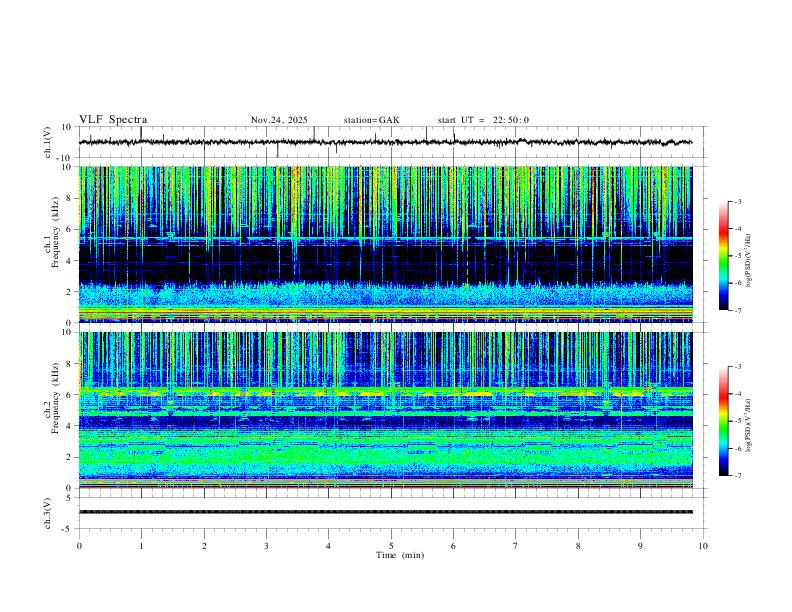The image size is (792, 612).
Task: Click the ch.1 voltage waveform trace
Action: [385, 142]
